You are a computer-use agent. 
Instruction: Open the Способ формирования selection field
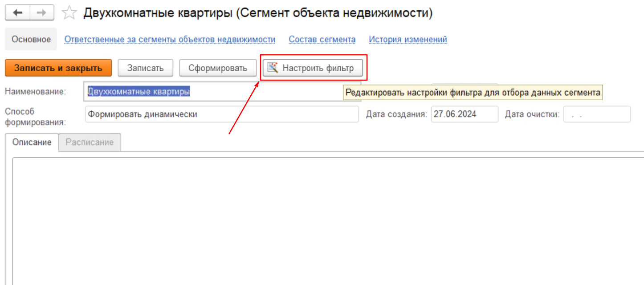tap(221, 114)
